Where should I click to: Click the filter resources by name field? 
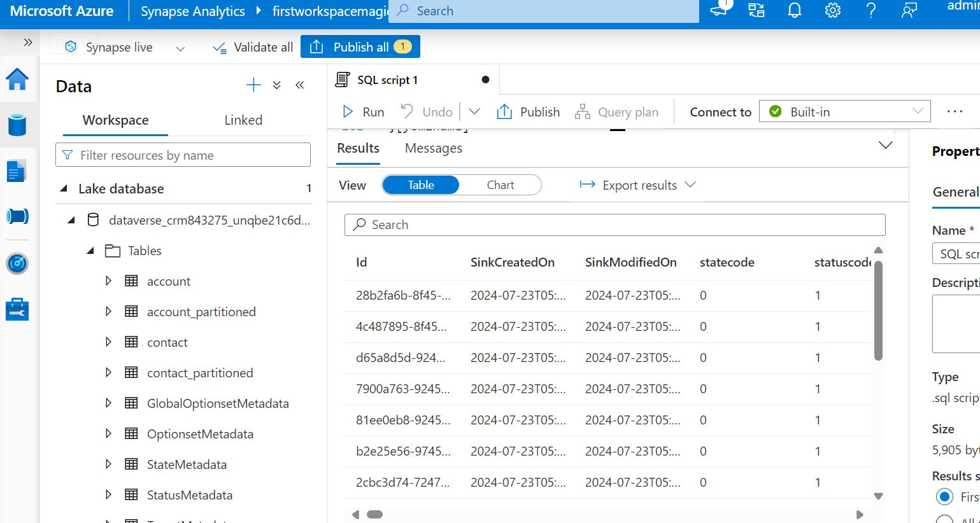pyautogui.click(x=183, y=155)
